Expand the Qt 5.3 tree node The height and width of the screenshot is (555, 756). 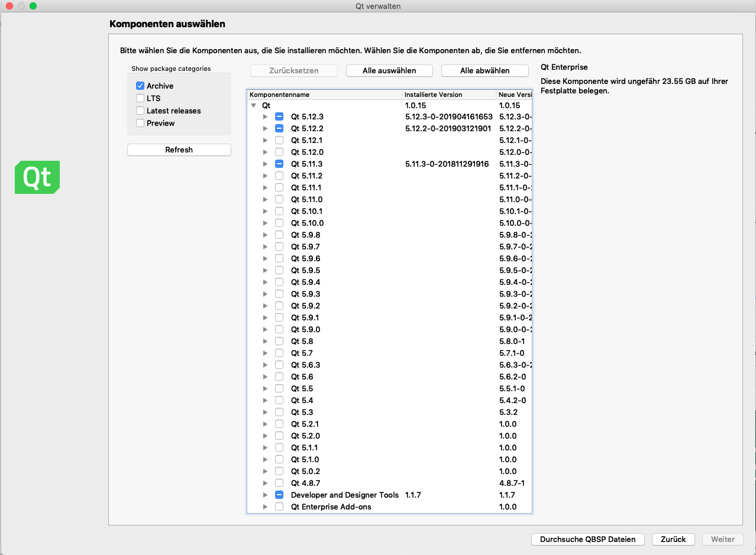click(x=266, y=412)
